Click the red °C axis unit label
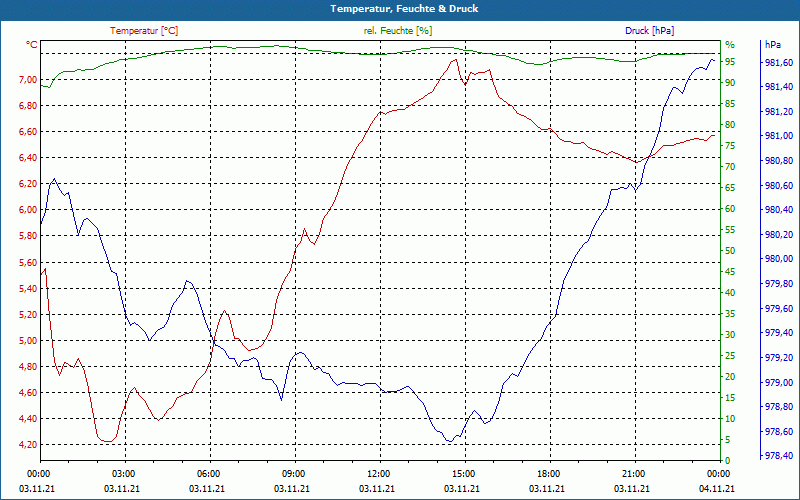The width and height of the screenshot is (800, 500). 32,45
